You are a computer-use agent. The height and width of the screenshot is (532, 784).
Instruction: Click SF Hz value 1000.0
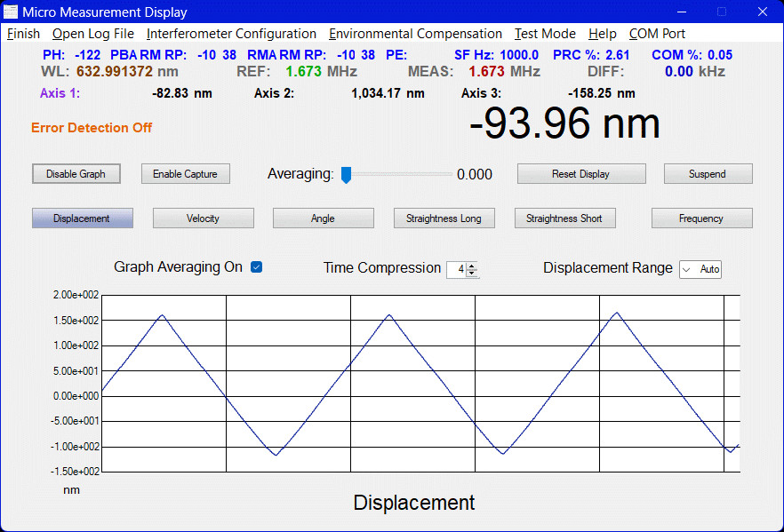coord(519,55)
